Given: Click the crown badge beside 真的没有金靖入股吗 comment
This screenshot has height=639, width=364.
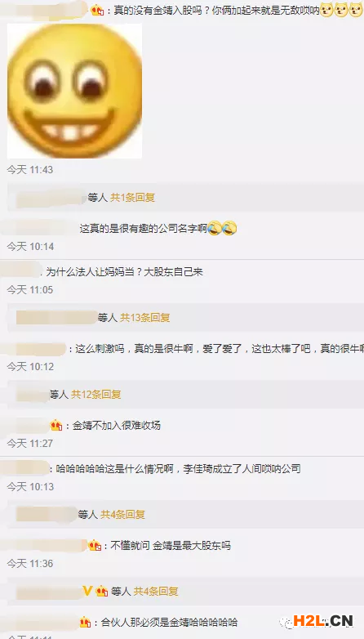Looking at the screenshot, I should 97,10.
